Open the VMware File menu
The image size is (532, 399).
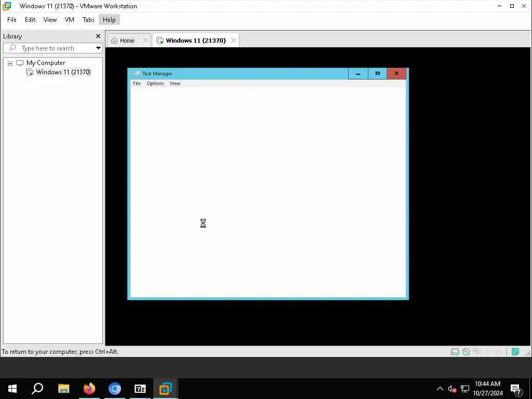[11, 20]
